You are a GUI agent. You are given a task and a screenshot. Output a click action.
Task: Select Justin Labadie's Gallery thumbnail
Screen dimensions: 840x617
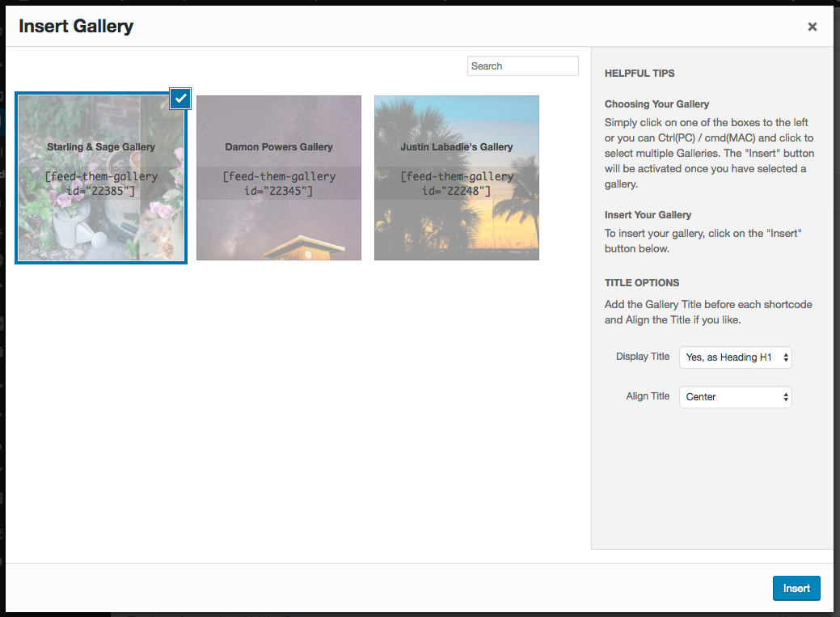(x=457, y=178)
